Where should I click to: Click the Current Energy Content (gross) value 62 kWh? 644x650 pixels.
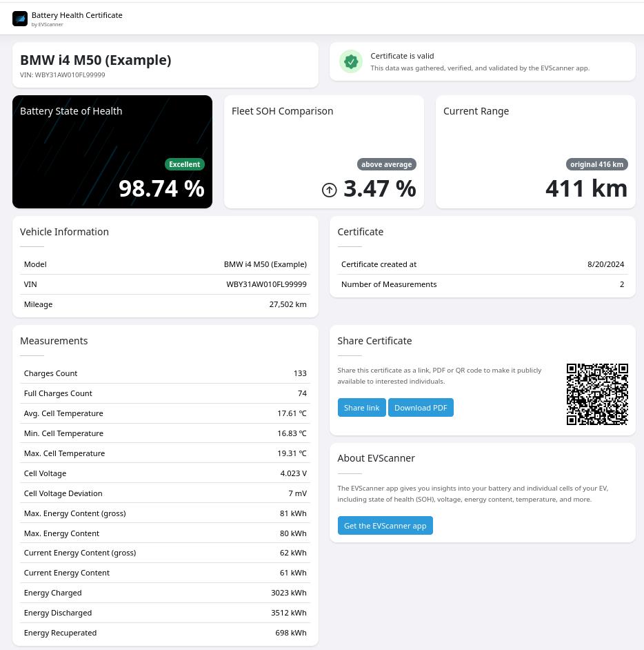293,553
